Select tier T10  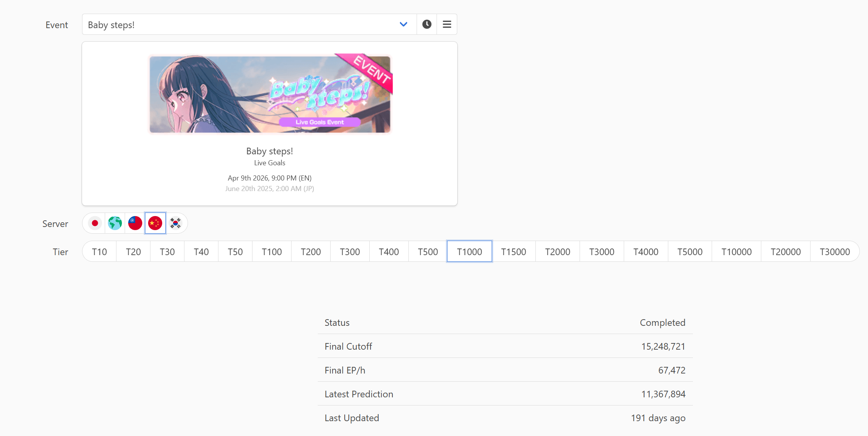pos(99,252)
